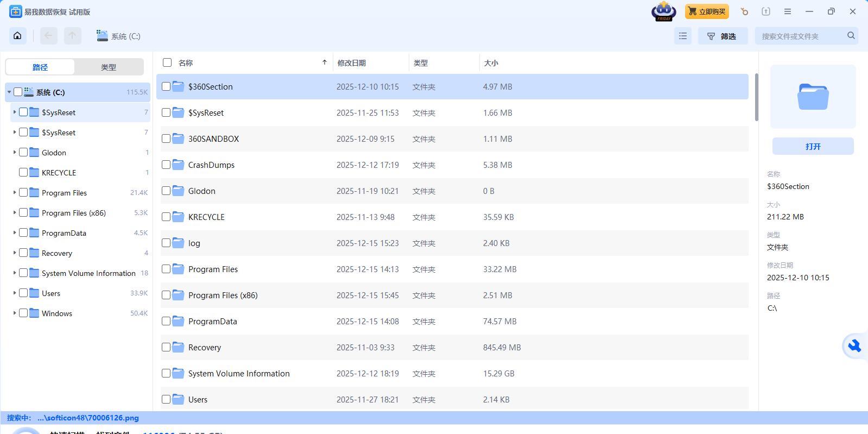Screen dimensions: 868x434
Task: Click the 搜索文件或文件夹 search field
Action: tap(801, 36)
